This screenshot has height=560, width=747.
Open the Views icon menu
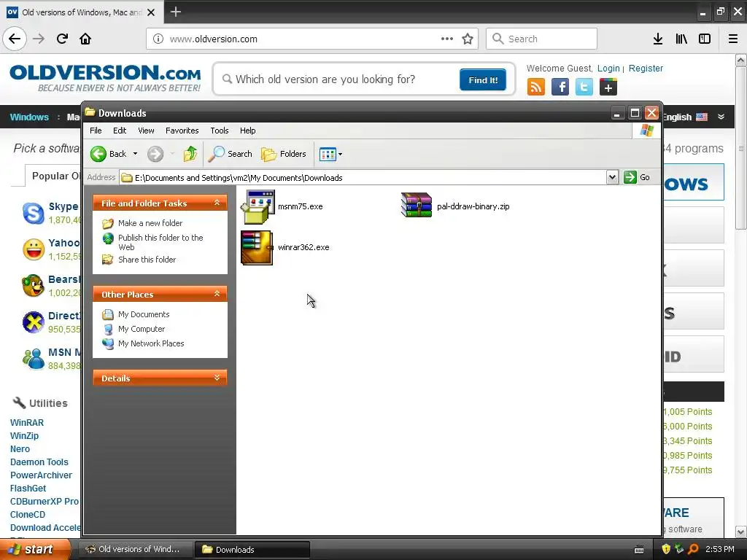coord(330,154)
